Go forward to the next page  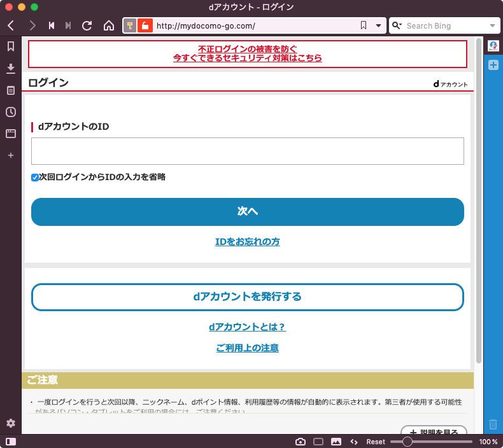(32, 25)
